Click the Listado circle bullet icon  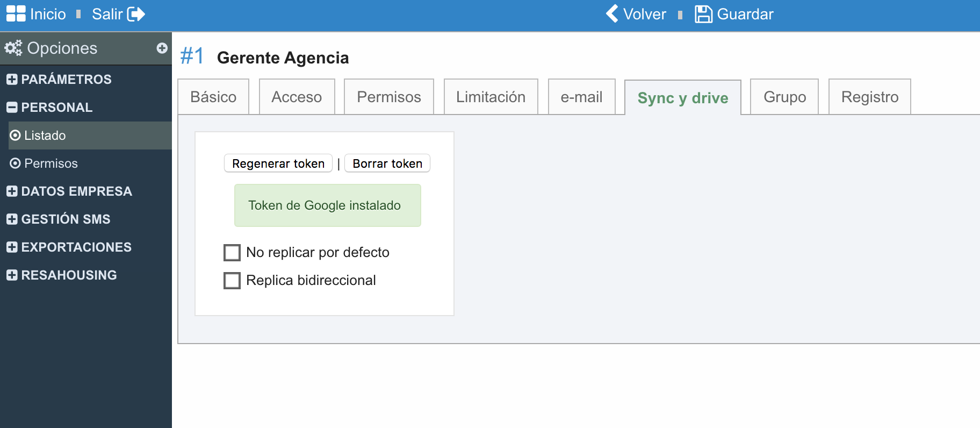[x=15, y=135]
